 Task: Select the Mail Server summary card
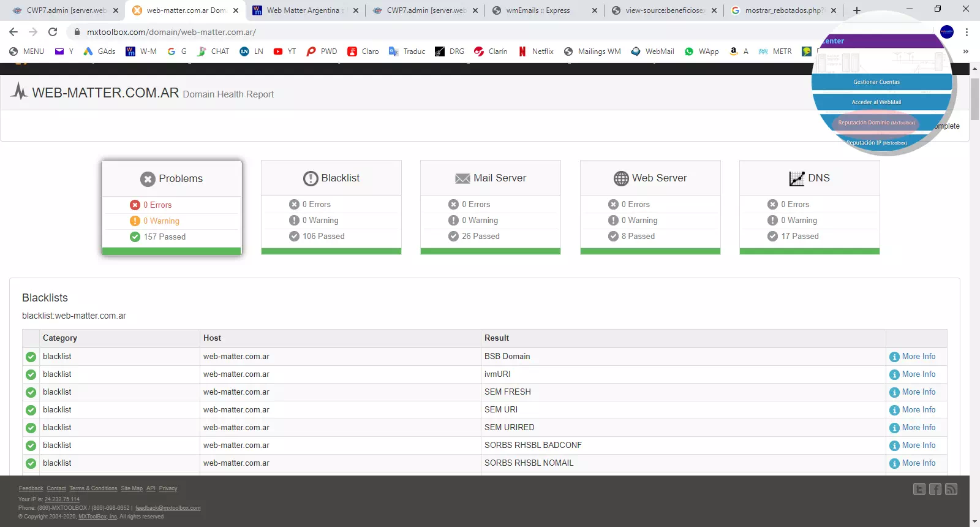490,207
